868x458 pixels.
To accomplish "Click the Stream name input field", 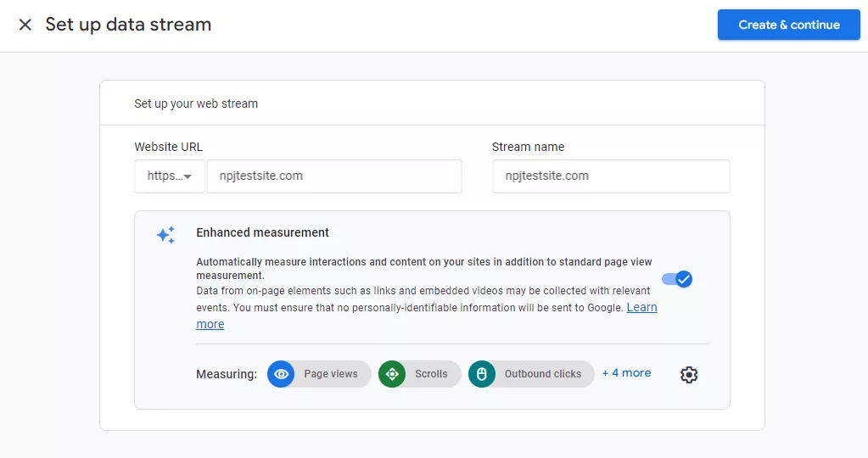I will point(611,176).
